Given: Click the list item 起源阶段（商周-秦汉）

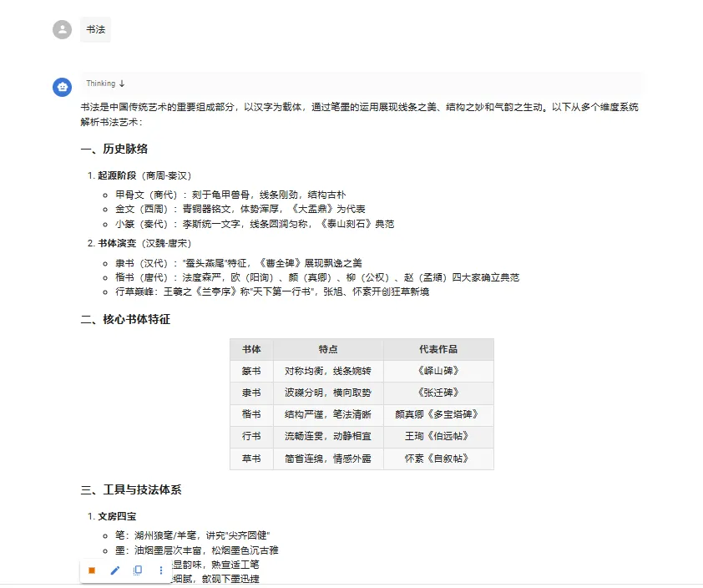Looking at the screenshot, I should (x=144, y=175).
